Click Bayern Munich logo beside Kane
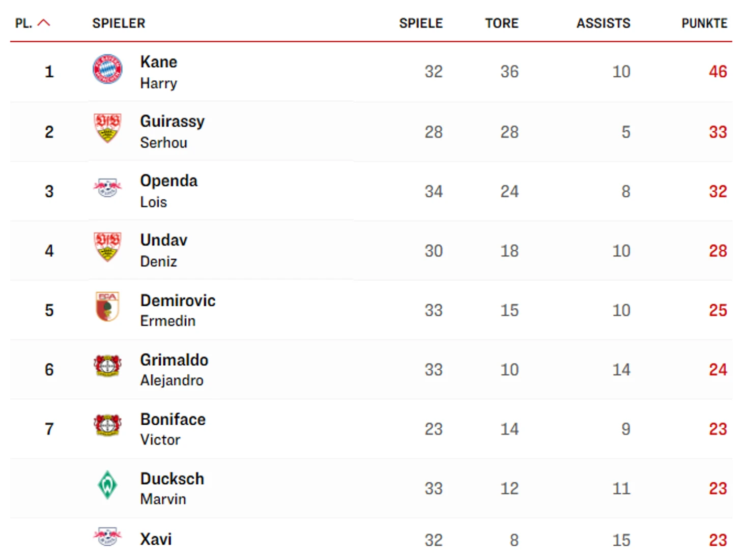 (107, 69)
